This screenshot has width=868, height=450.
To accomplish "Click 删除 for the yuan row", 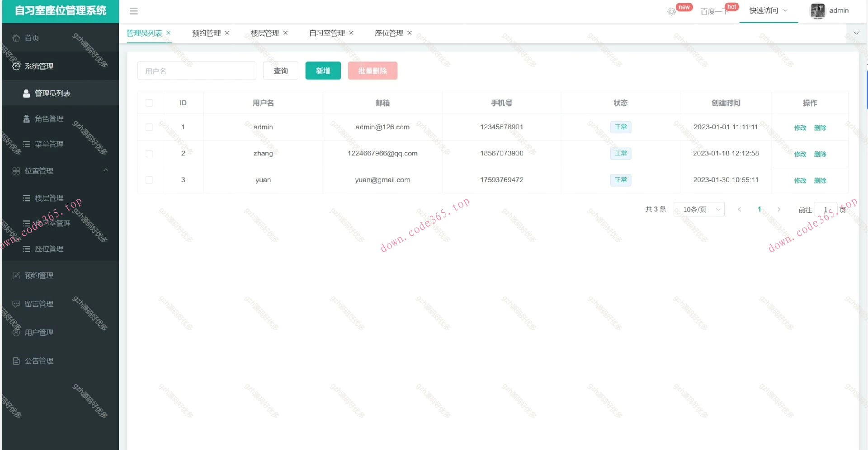I will click(820, 181).
